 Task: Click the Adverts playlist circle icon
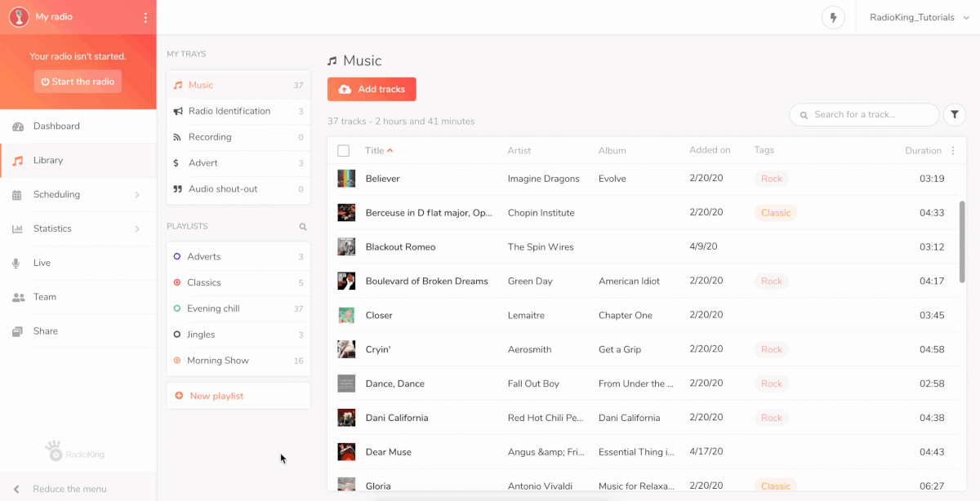pyautogui.click(x=177, y=256)
